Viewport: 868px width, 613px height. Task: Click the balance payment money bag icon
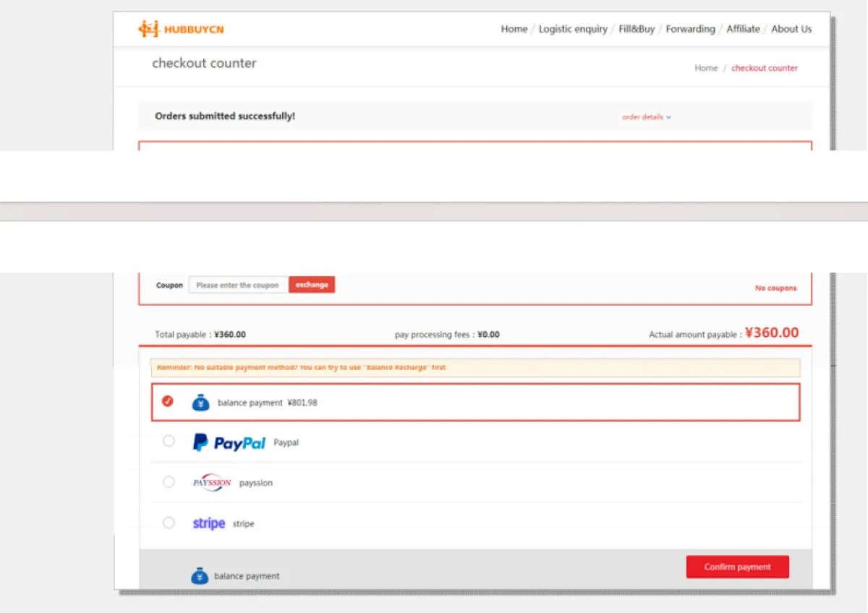pyautogui.click(x=200, y=403)
